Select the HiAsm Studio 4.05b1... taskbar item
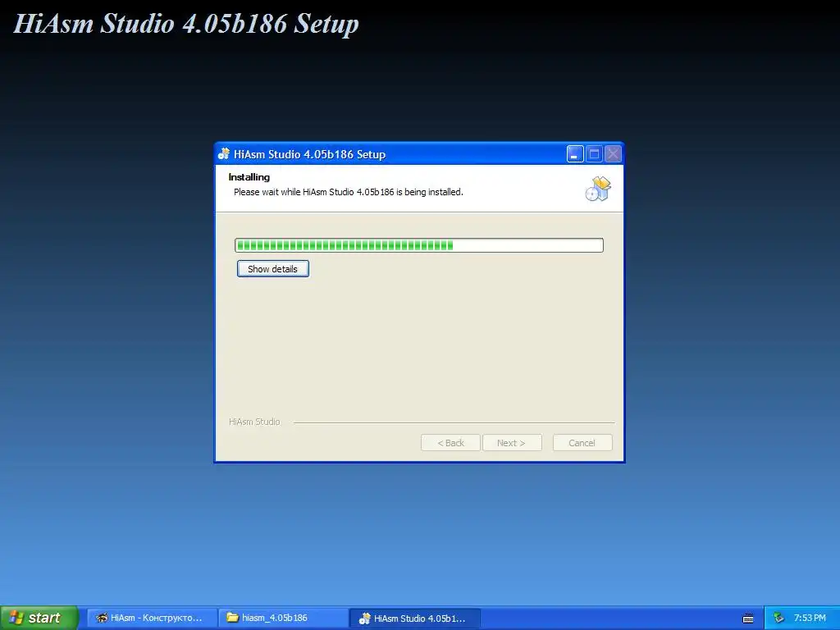This screenshot has width=840, height=630. (x=414, y=618)
